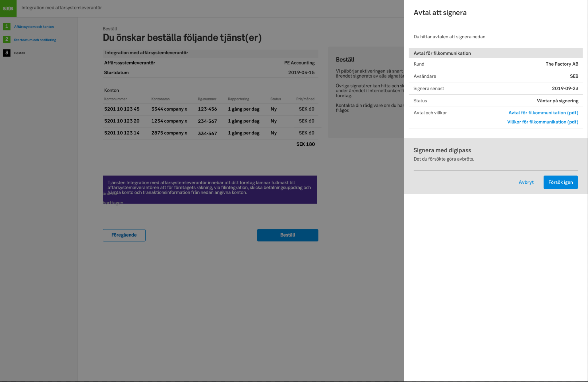This screenshot has height=382, width=588.
Task: Select step 1 number badge
Action: point(7,26)
